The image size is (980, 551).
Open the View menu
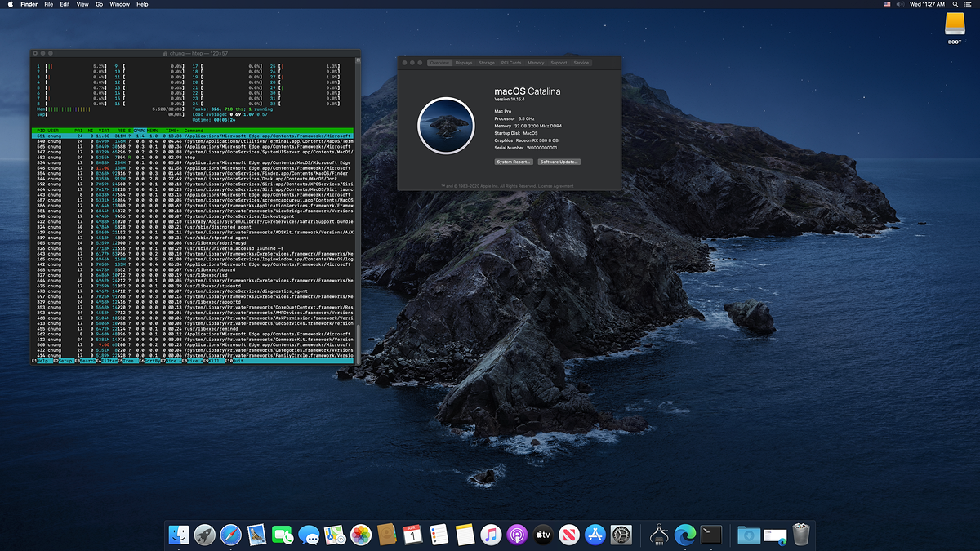pos(82,4)
